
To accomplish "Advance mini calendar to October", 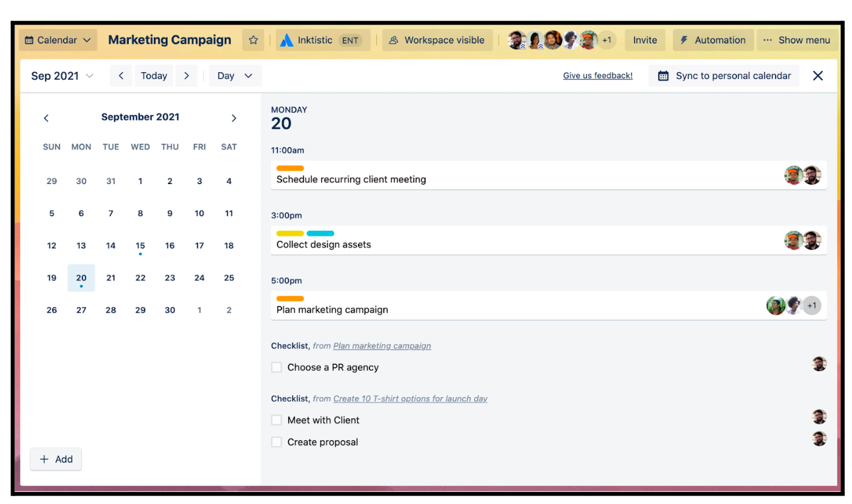I will [234, 118].
